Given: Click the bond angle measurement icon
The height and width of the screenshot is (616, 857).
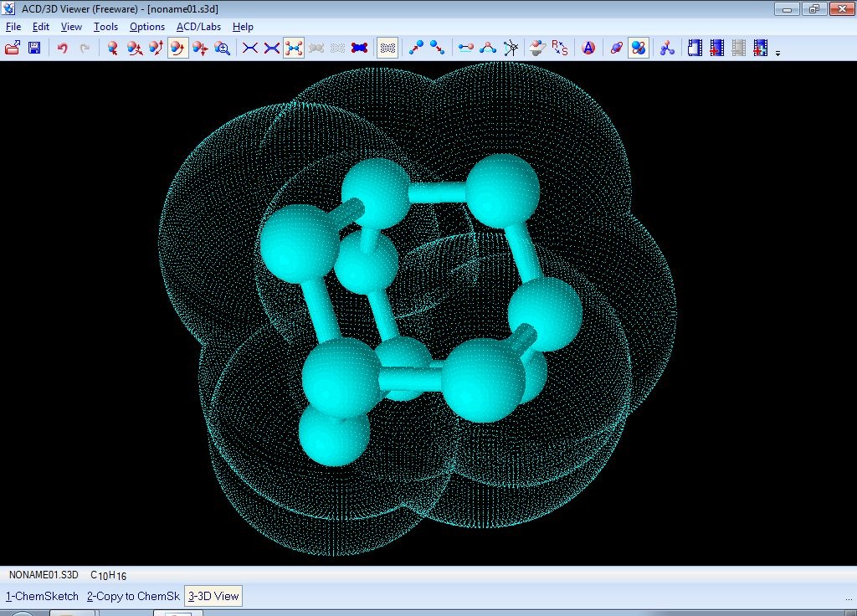Looking at the screenshot, I should pos(488,48).
